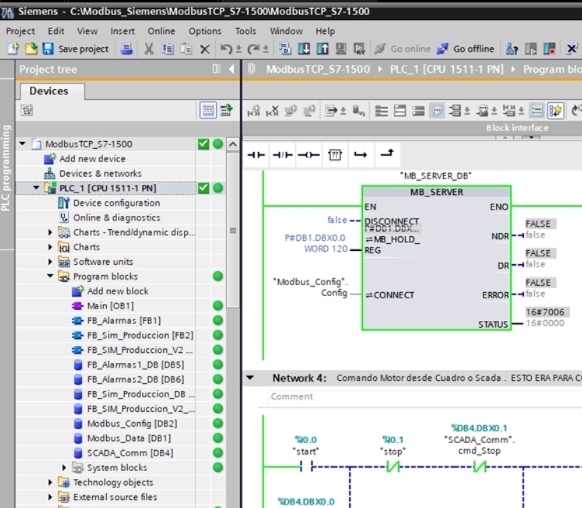This screenshot has width=582, height=508.
Task: Click the Download to device icon
Action: pyautogui.click(x=304, y=49)
